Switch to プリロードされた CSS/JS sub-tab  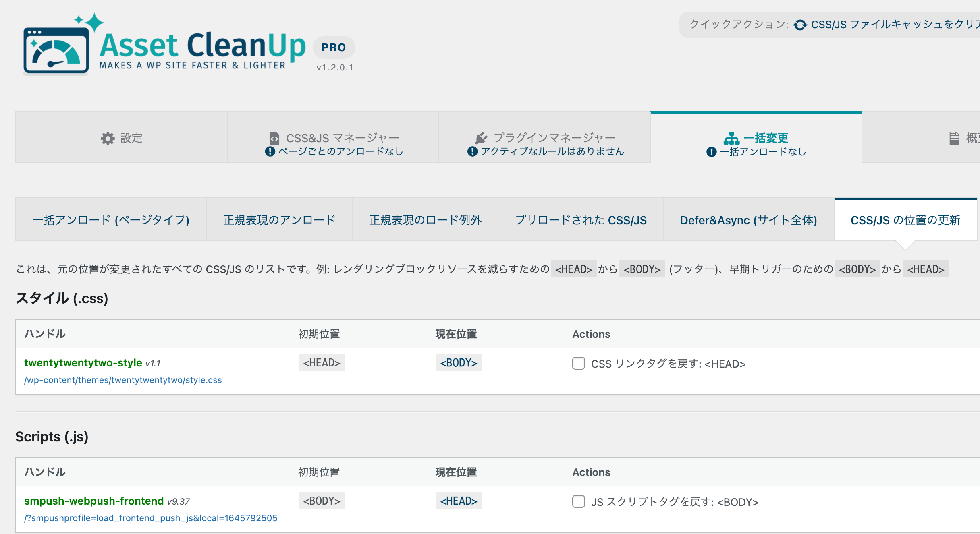[581, 220]
